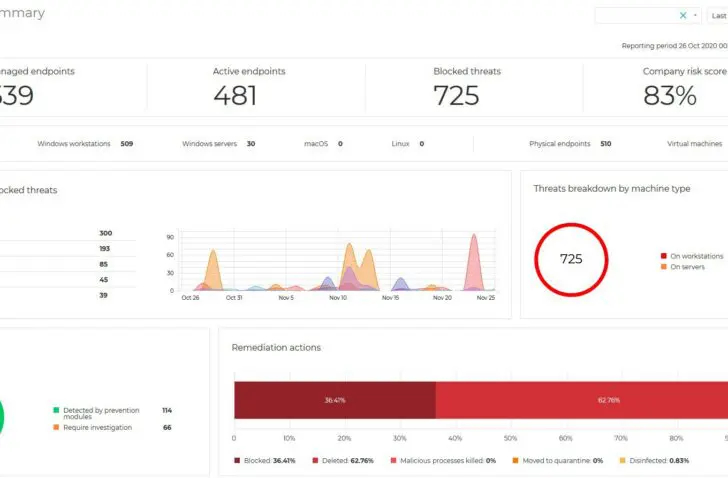728x478 pixels.
Task: Select the macOS endpoints entry
Action: pyautogui.click(x=324, y=144)
